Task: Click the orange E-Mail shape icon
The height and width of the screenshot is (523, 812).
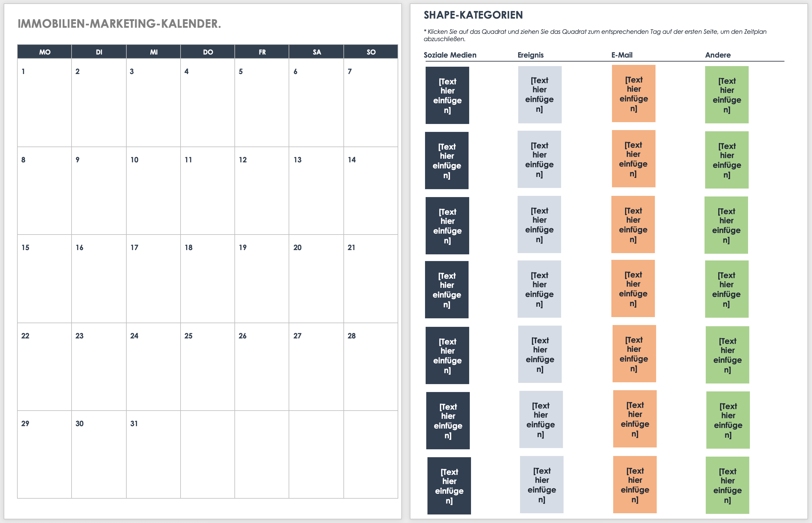Action: 636,95
